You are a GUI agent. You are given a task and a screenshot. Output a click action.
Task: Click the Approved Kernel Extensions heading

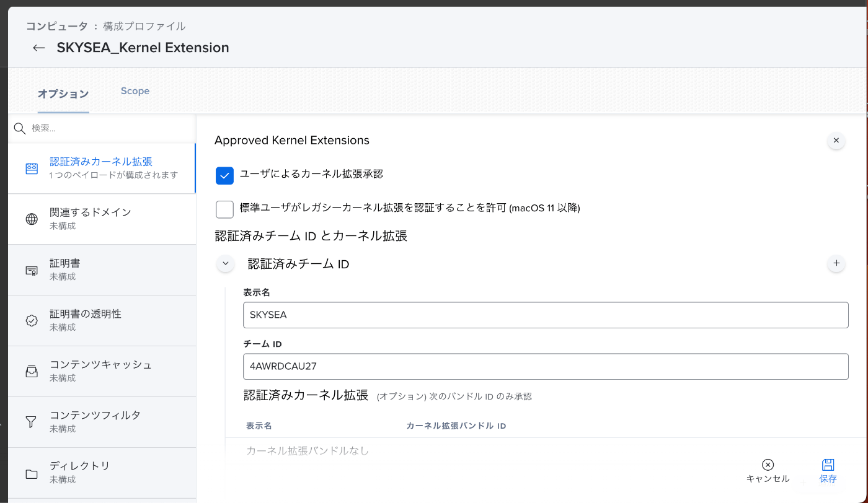(x=292, y=141)
